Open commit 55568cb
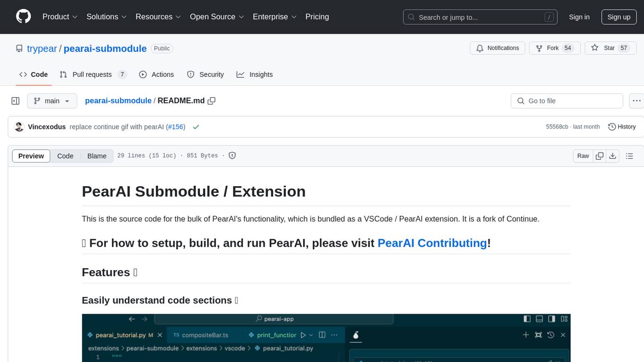Viewport: 644px width, 362px height. [557, 127]
